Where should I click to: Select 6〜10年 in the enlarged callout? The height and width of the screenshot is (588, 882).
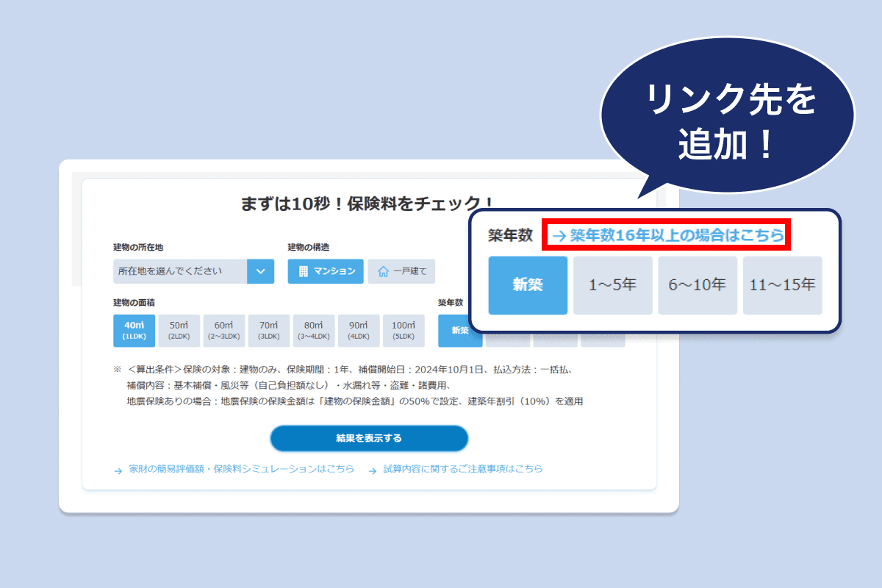[698, 285]
